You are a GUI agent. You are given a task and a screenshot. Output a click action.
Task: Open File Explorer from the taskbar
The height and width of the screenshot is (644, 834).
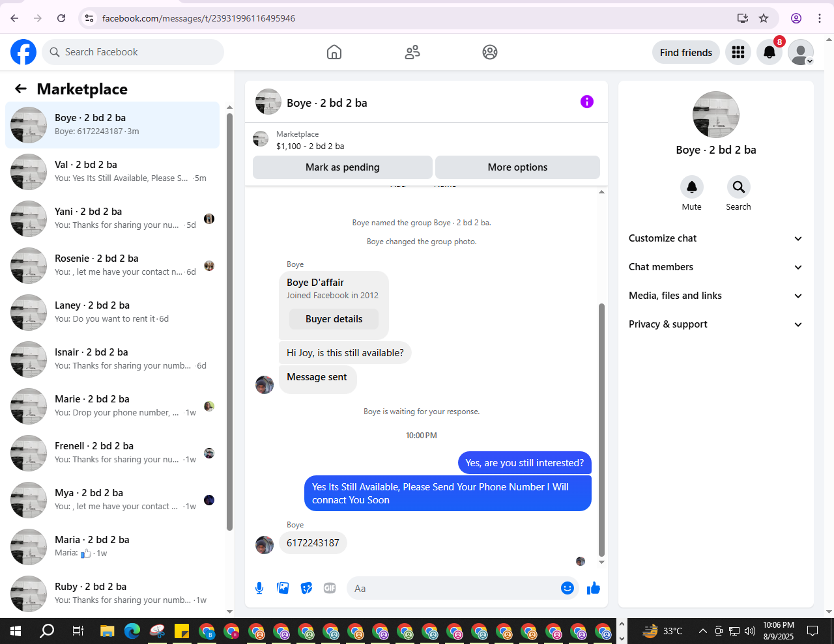tap(107, 631)
